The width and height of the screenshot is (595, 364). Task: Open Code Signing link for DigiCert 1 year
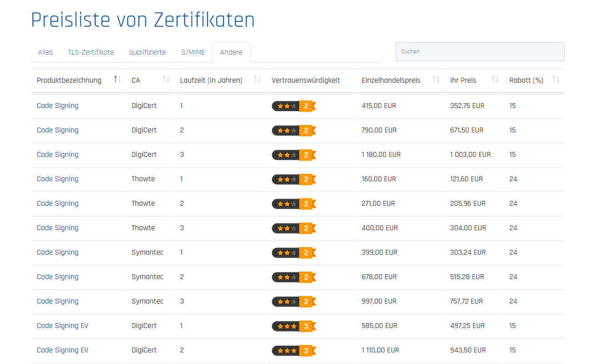click(57, 106)
